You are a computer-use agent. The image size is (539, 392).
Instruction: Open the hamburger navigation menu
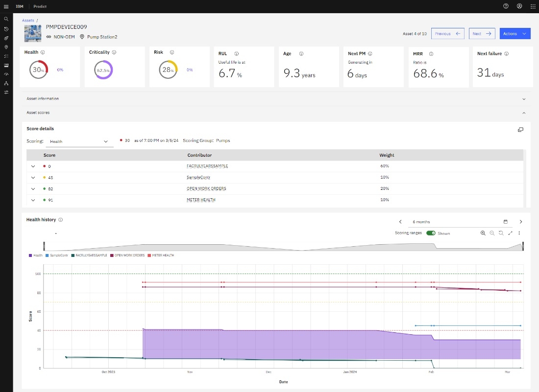point(6,6)
